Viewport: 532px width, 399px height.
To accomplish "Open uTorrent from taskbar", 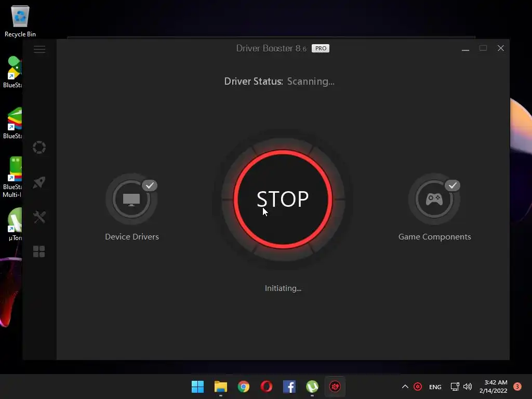I will [x=312, y=387].
